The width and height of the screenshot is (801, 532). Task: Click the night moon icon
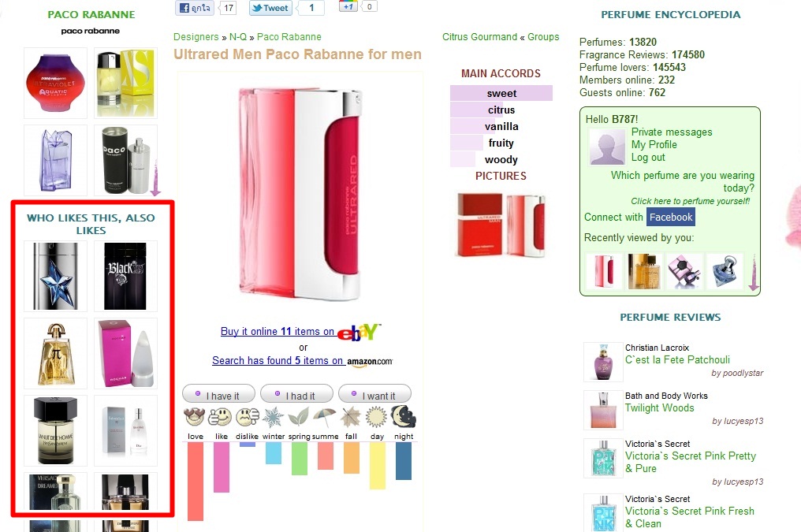(404, 417)
